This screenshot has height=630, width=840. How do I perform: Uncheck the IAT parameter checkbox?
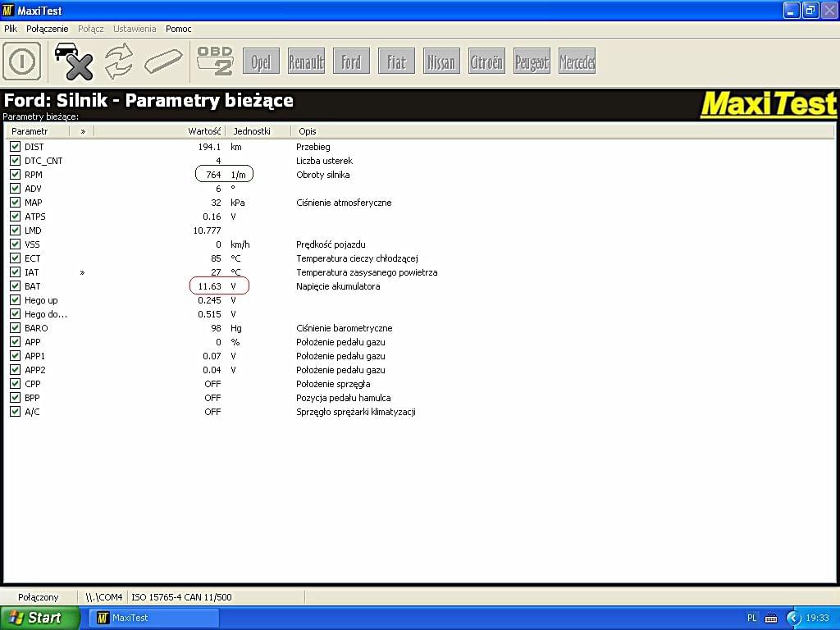click(x=15, y=272)
